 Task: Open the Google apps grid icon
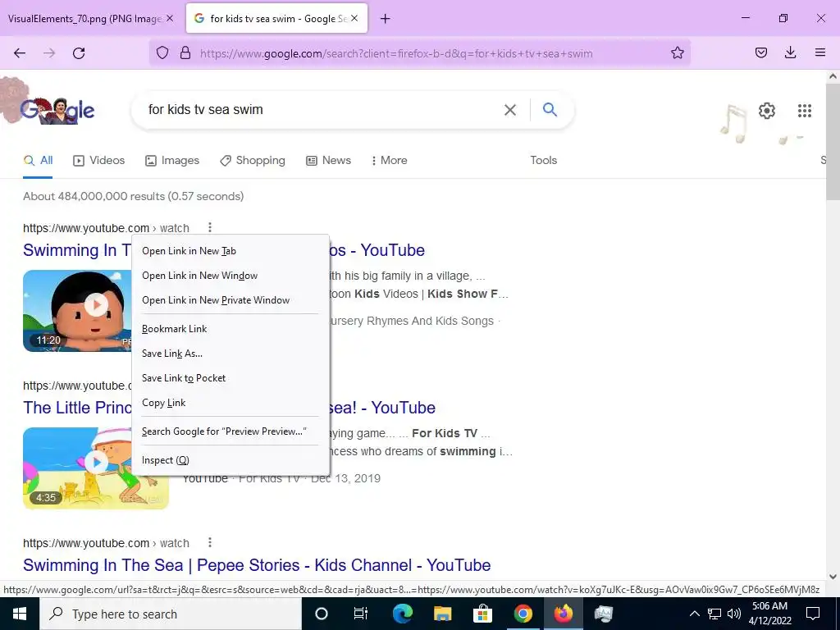click(805, 111)
